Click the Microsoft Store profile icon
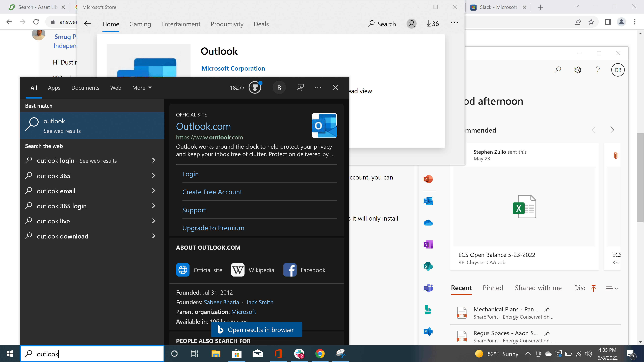 pyautogui.click(x=411, y=24)
